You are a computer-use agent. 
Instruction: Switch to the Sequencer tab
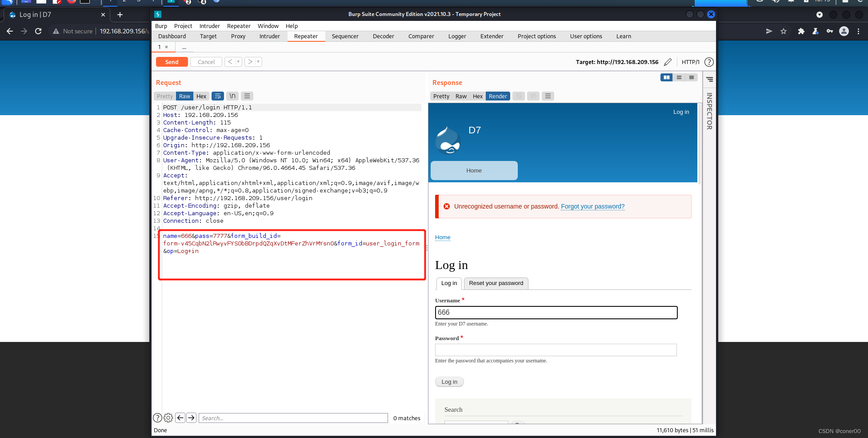click(345, 36)
